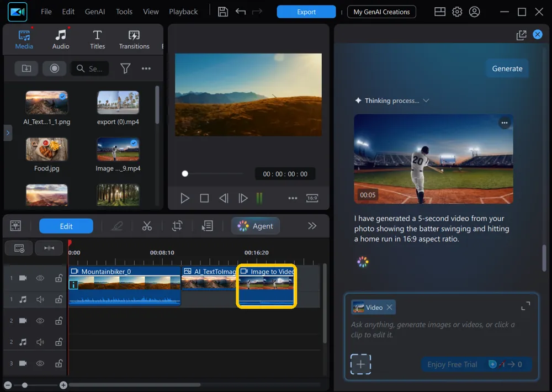Pop out the GenAI panel window
This screenshot has width=552, height=392.
point(521,35)
